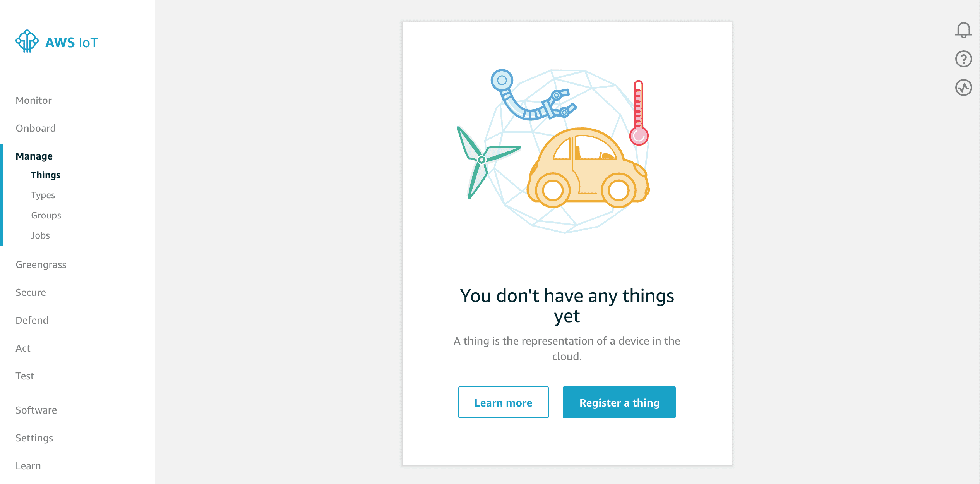
Task: Open Settings in the sidebar
Action: click(x=34, y=438)
